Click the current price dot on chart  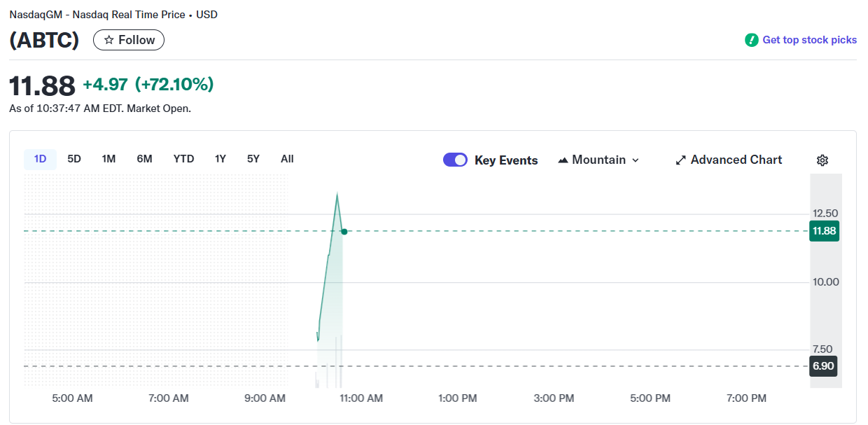[x=344, y=231]
